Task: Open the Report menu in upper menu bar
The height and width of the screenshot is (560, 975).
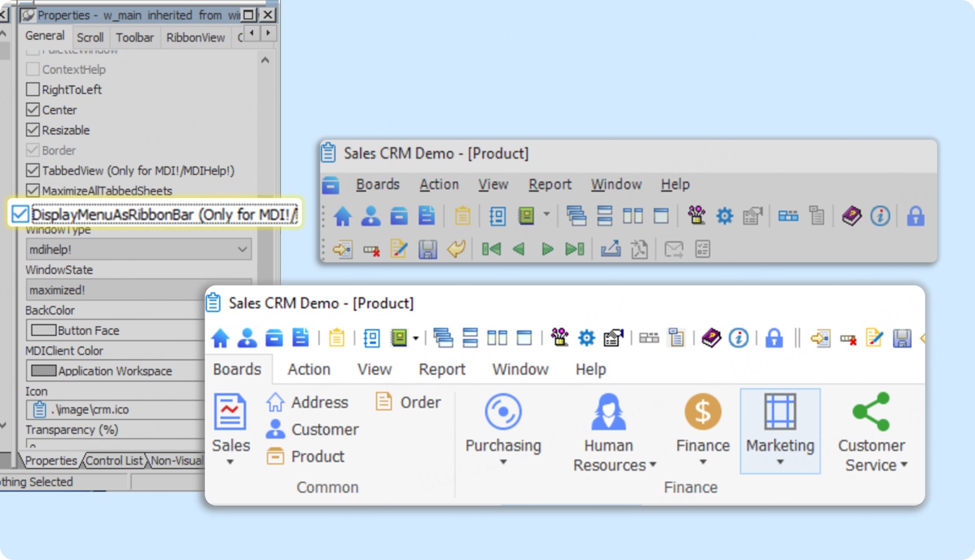Action: (x=549, y=185)
